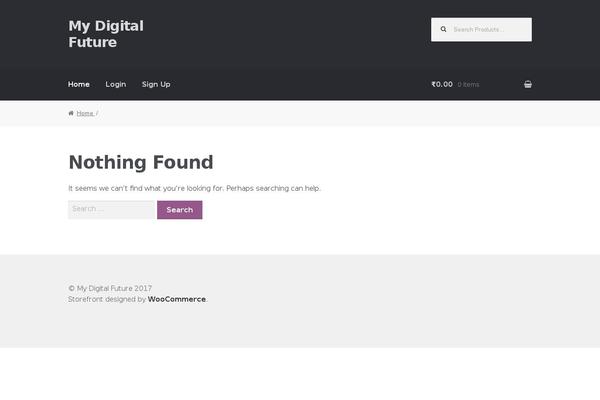Viewport: 600px width, 400px height.
Task: Click the ₹0.00 cart total
Action: tap(442, 84)
